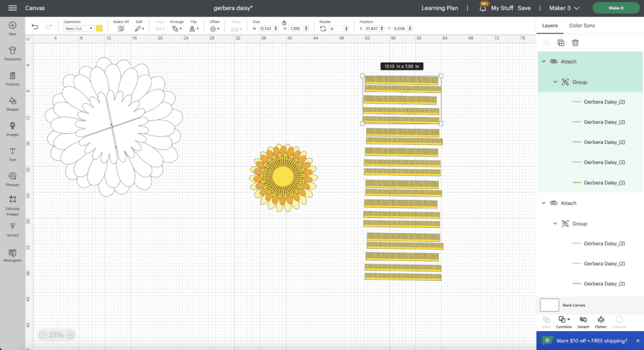Open the Images library
644x350 pixels.
tap(13, 129)
